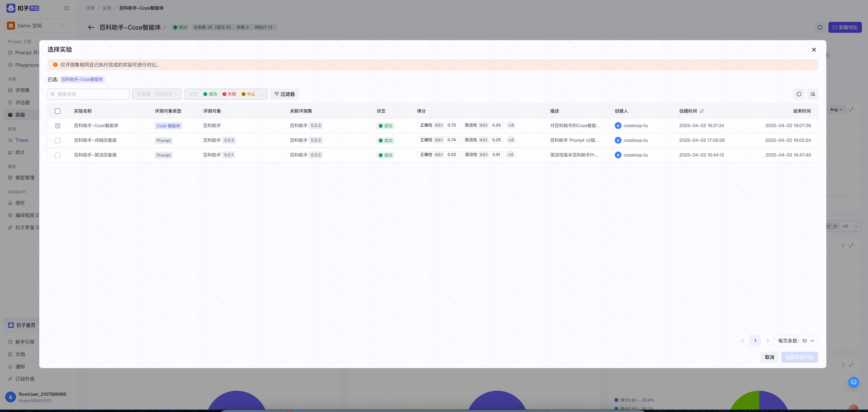Screen dimensions: 868x412
Task: Check the 百科助手-详细回复版 row checkbox
Action: 58,140
